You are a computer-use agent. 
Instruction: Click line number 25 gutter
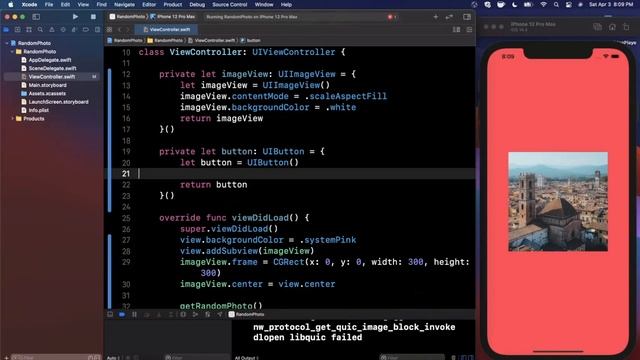click(x=126, y=218)
